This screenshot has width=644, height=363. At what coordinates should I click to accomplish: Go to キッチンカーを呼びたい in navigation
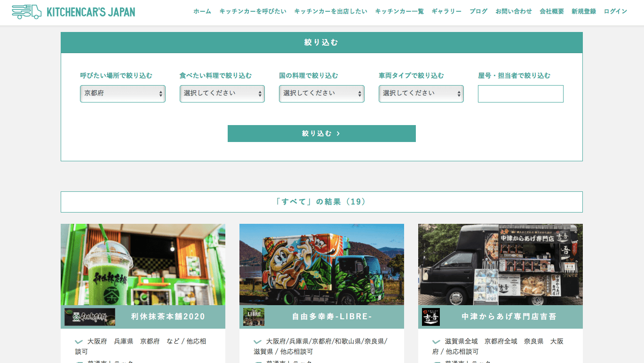tap(253, 11)
